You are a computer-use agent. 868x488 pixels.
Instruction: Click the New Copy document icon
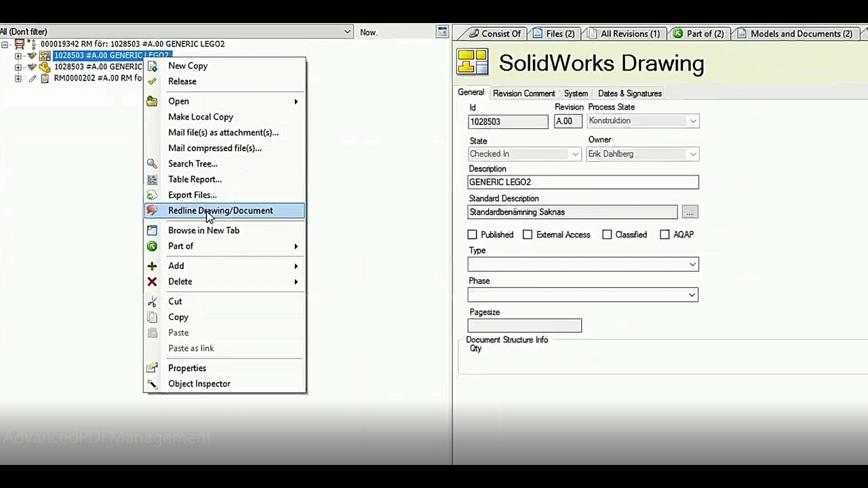pyautogui.click(x=153, y=66)
